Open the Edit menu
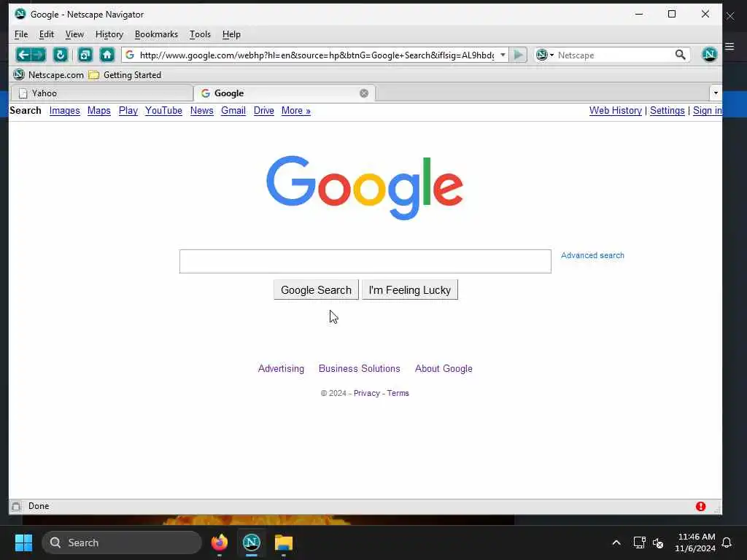This screenshot has width=747, height=560. tap(46, 34)
